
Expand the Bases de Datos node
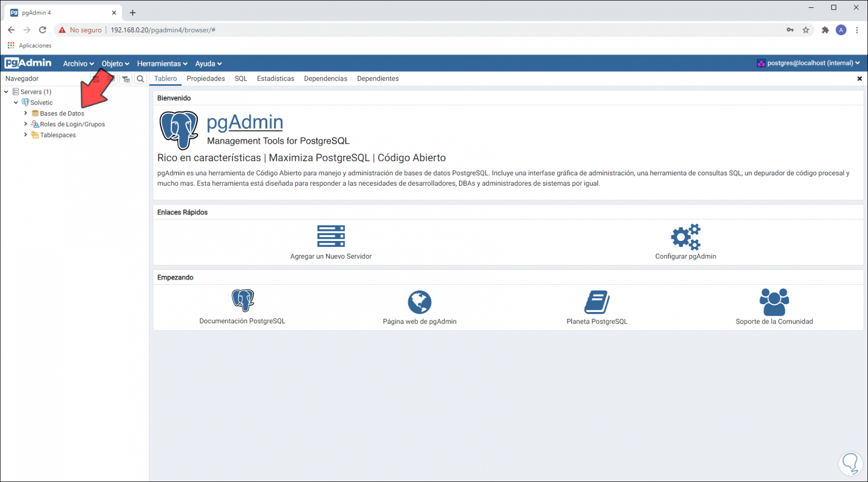[25, 113]
